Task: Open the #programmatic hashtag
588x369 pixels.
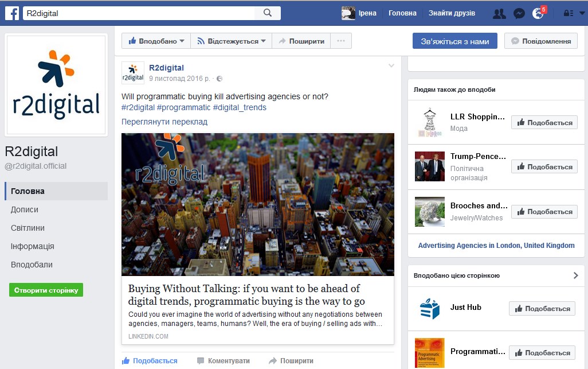Action: pos(183,107)
